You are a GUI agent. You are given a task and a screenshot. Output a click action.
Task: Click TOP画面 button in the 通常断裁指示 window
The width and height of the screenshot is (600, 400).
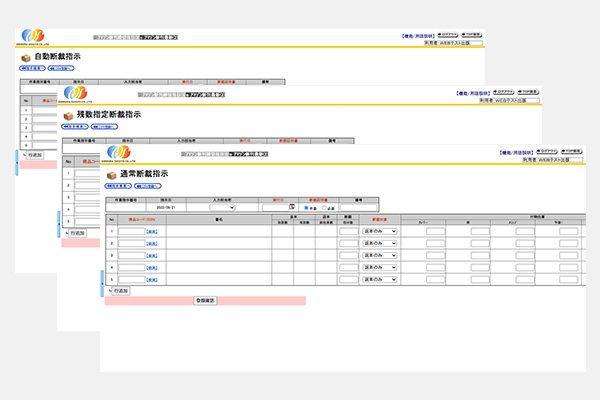pos(572,152)
